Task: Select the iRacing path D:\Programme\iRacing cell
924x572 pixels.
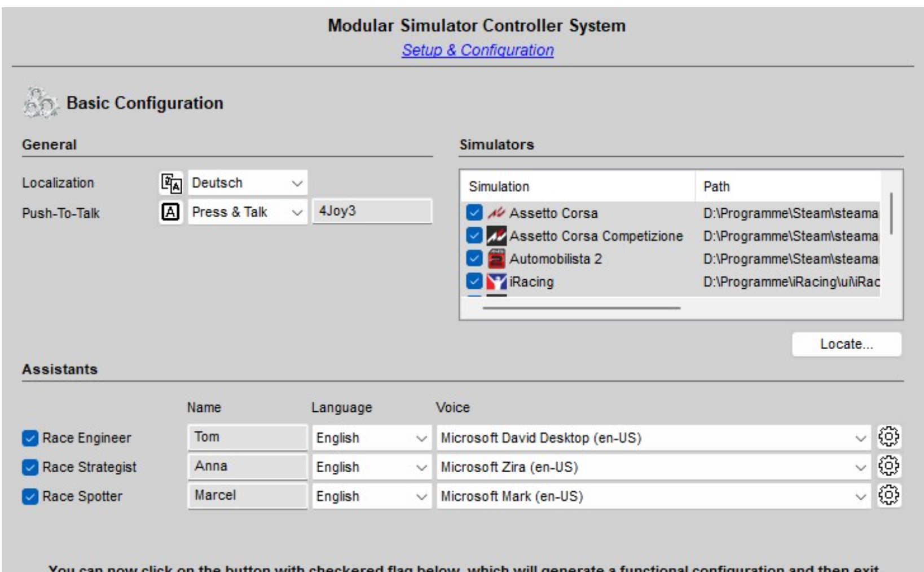Action: click(x=790, y=281)
